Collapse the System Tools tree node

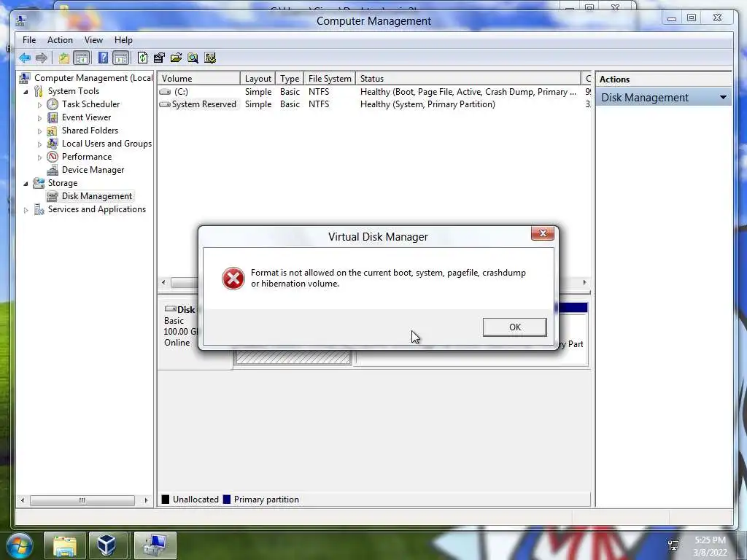(x=26, y=91)
